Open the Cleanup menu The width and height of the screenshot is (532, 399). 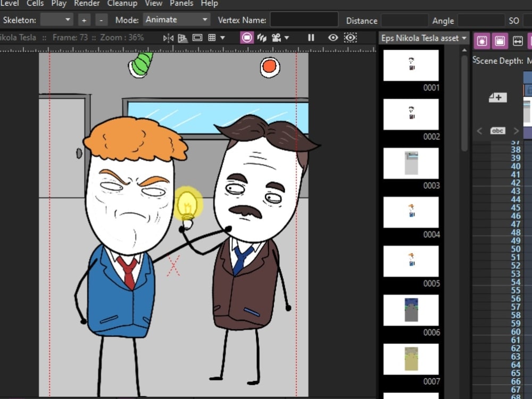(x=122, y=3)
